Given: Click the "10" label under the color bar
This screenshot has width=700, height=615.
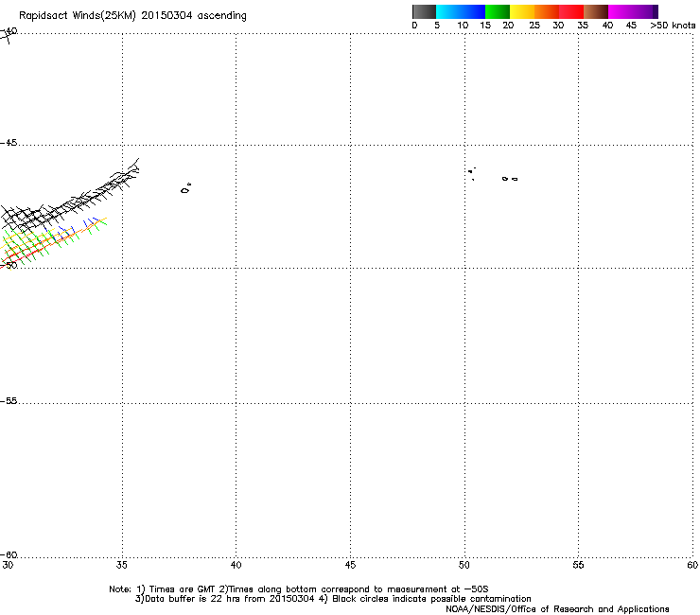Looking at the screenshot, I should (x=463, y=26).
